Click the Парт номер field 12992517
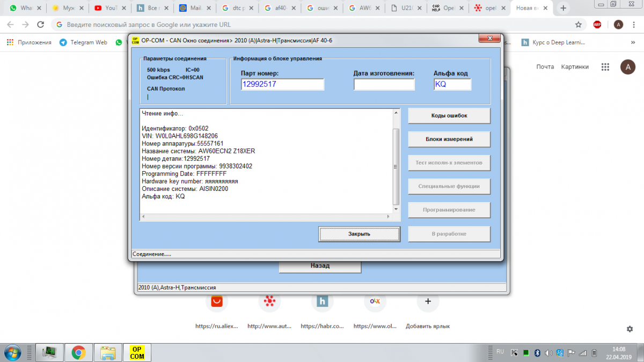 (x=282, y=85)
